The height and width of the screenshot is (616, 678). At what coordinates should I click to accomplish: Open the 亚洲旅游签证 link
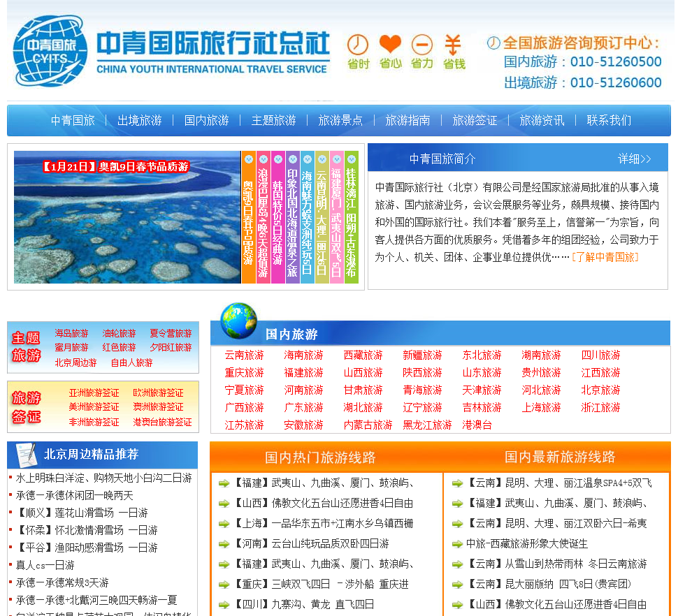(94, 393)
